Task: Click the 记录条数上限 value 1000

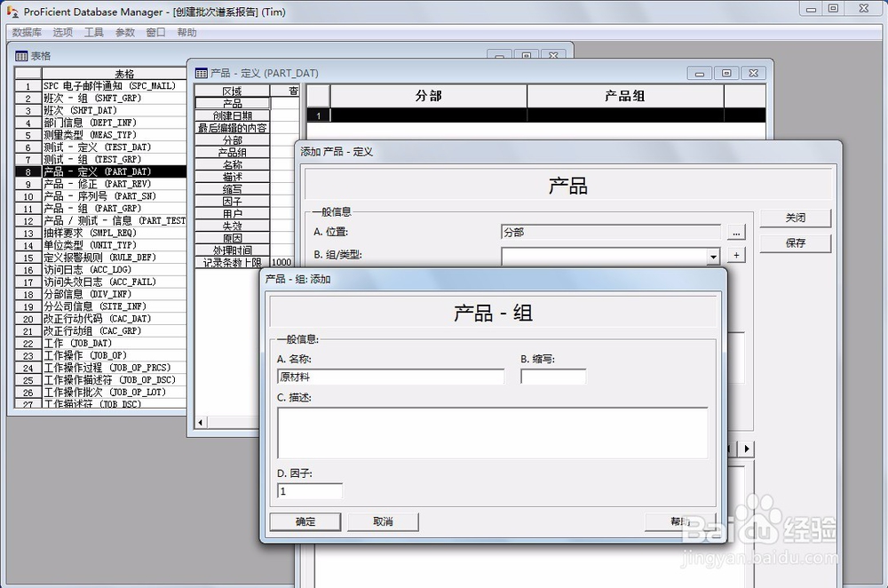Action: coord(281,262)
